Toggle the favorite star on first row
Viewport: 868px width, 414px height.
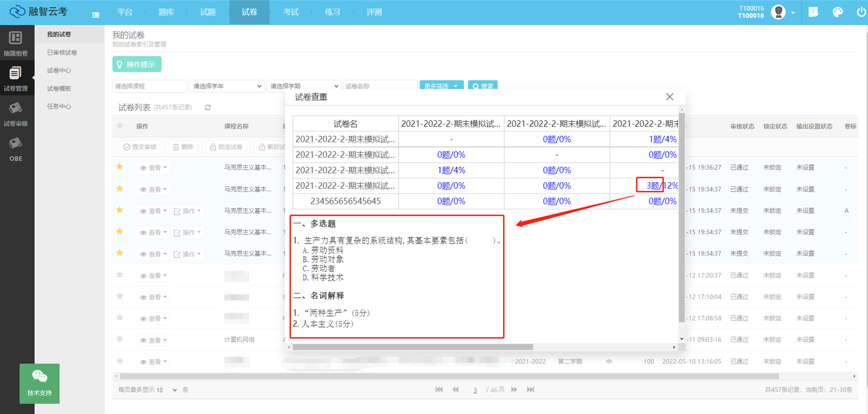(120, 167)
